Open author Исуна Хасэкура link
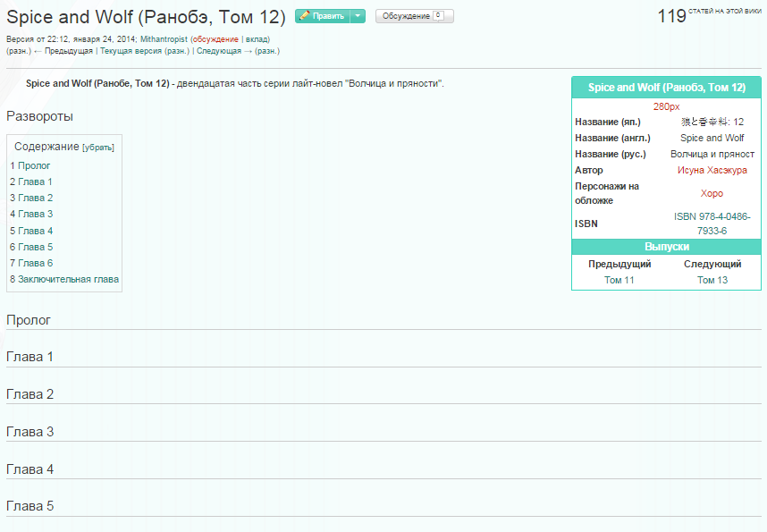 point(712,170)
